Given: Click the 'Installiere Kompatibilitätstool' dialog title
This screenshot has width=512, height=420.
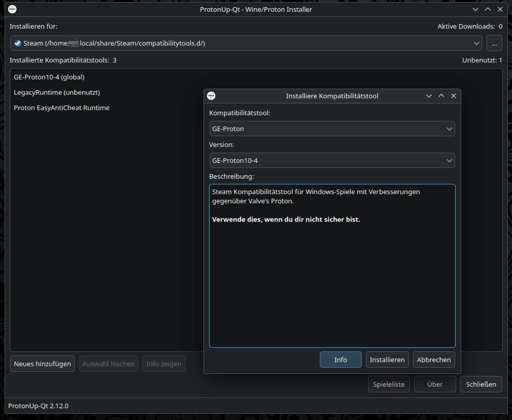Looking at the screenshot, I should [332, 96].
